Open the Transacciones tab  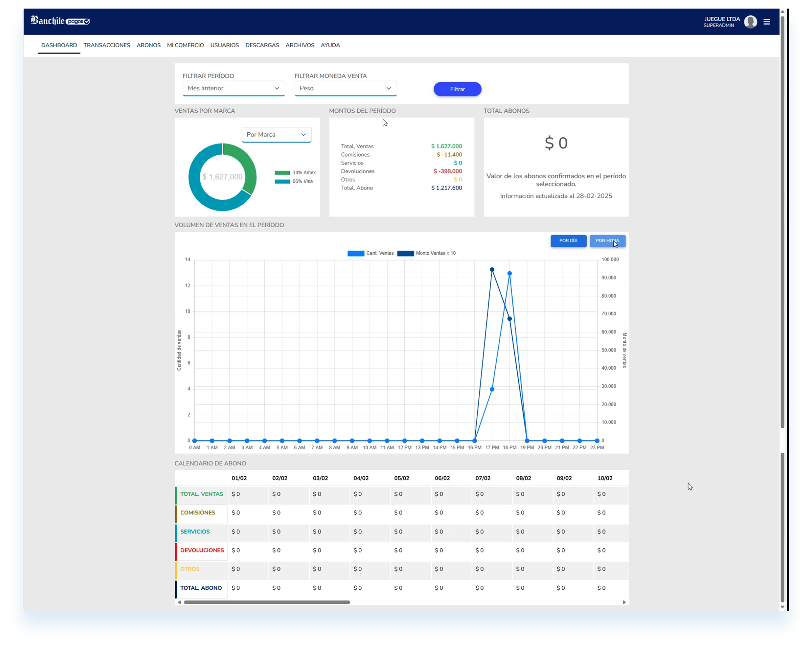point(107,45)
